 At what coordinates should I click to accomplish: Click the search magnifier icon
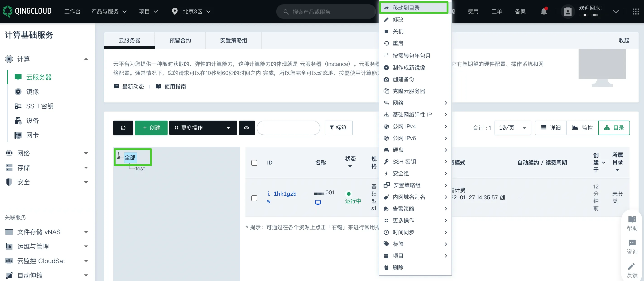[x=286, y=12]
